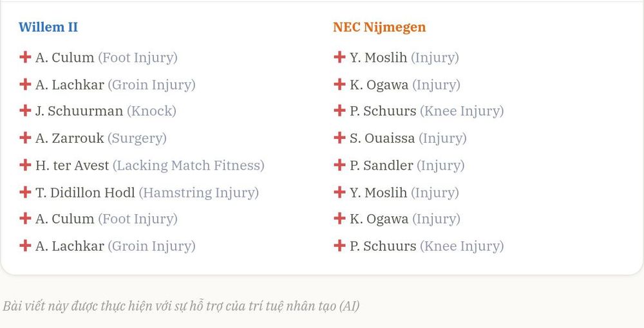This screenshot has width=644, height=328.
Task: Select player name S. Ouaissa
Action: 382,138
